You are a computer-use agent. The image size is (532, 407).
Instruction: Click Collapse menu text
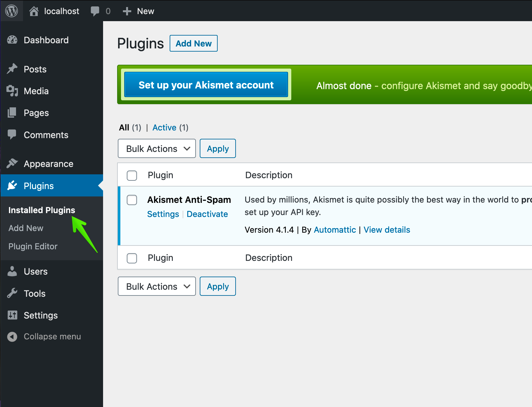pos(52,336)
